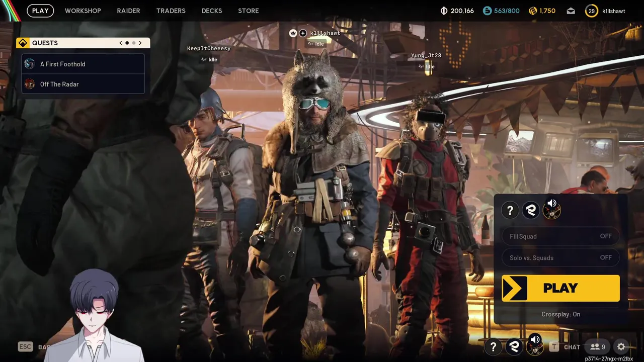644x362 pixels.
Task: Open the Off The Radar quest
Action: tap(83, 84)
